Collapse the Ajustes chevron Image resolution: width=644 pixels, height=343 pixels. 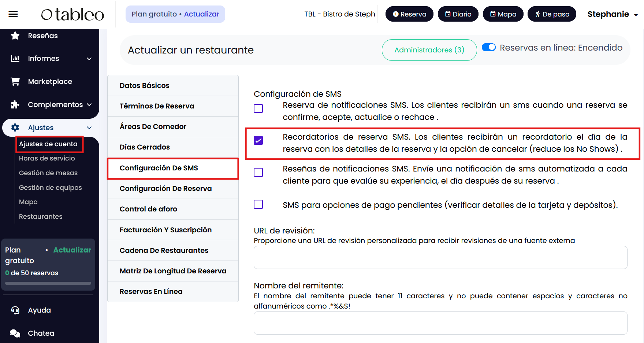click(x=89, y=128)
